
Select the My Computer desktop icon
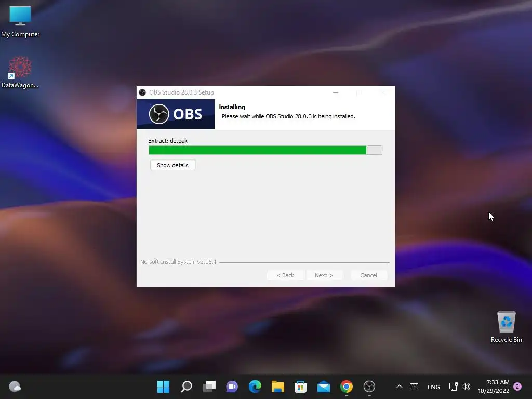pyautogui.click(x=20, y=21)
